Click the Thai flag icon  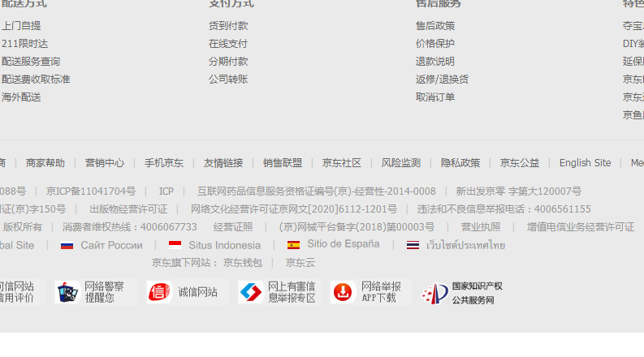413,245
